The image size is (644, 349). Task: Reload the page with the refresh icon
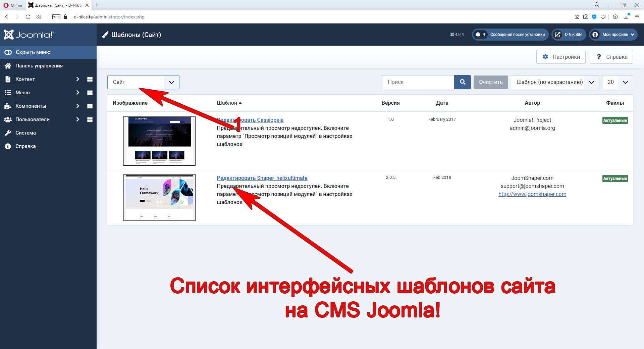[x=28, y=17]
